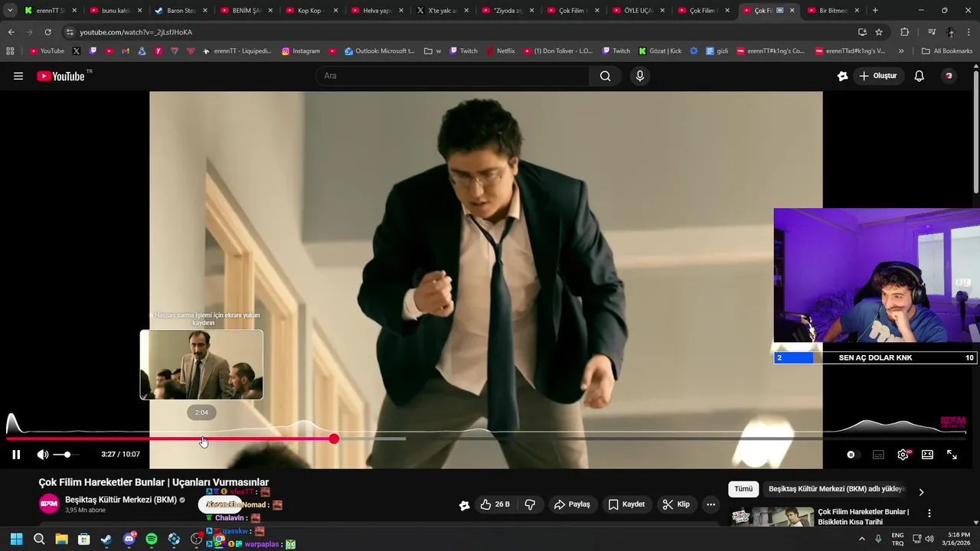
Task: Click the Klip scissors button
Action: pos(676,504)
